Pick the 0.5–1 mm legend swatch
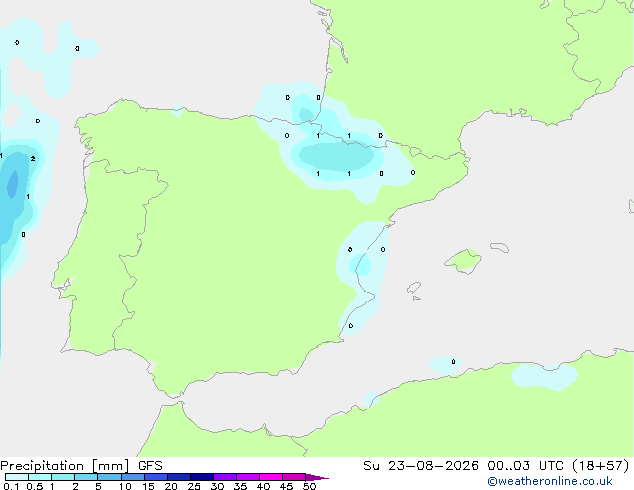Viewport: 634px width, 490px height. (x=40, y=477)
